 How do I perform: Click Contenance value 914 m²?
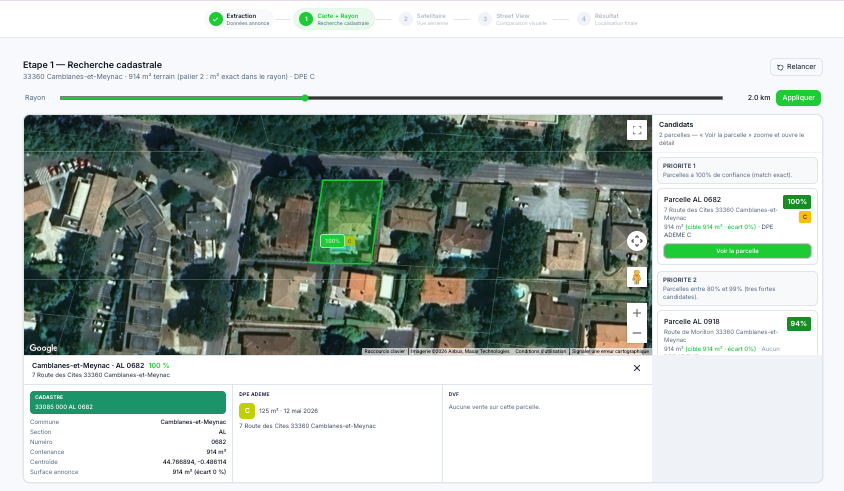pos(216,452)
